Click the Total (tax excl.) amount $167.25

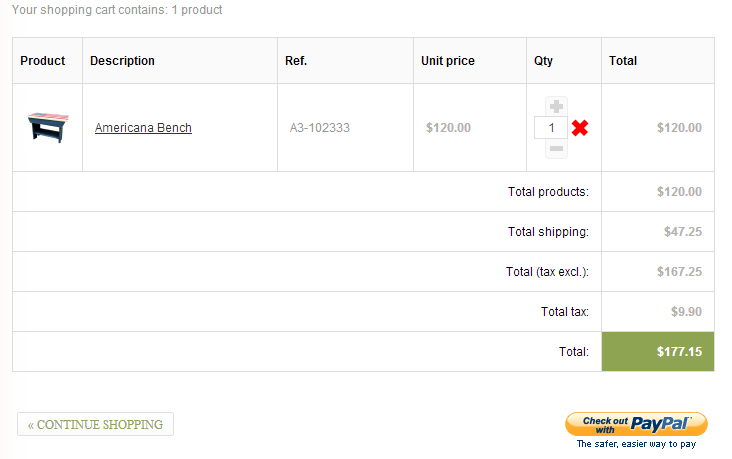click(x=679, y=272)
